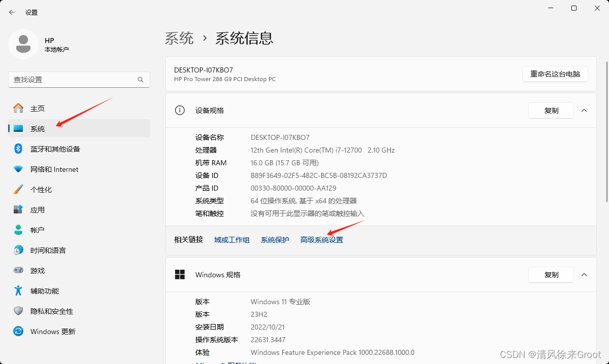Click 系统 in the breadcrumb header
The width and height of the screenshot is (609, 364).
pos(179,38)
